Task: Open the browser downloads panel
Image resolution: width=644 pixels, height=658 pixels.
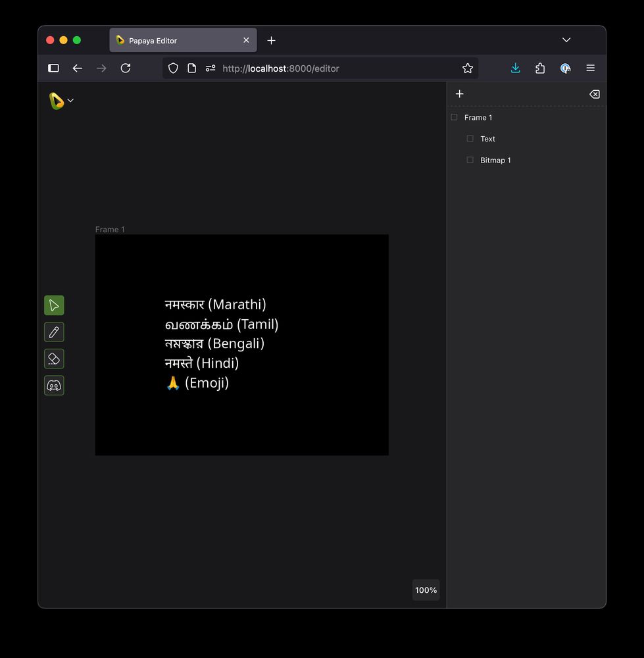Action: (x=516, y=68)
